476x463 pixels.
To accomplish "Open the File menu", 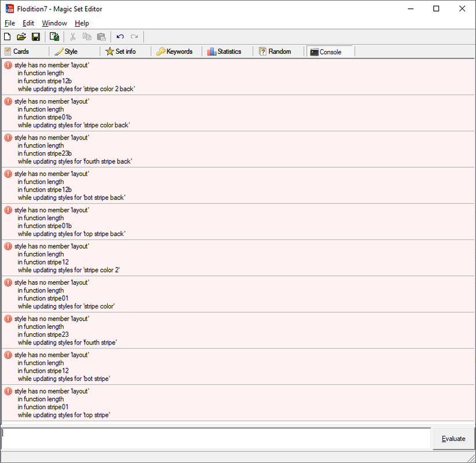I will [x=10, y=23].
